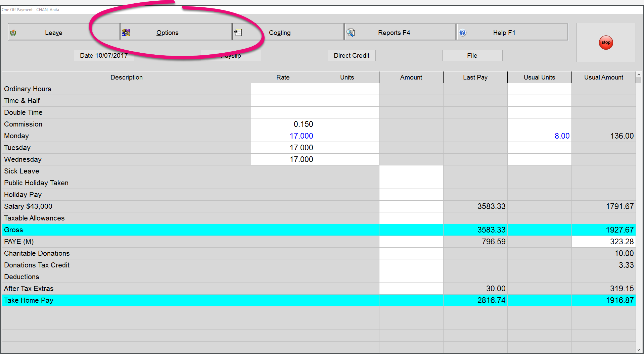Click the Leave button's plant icon

tap(13, 33)
